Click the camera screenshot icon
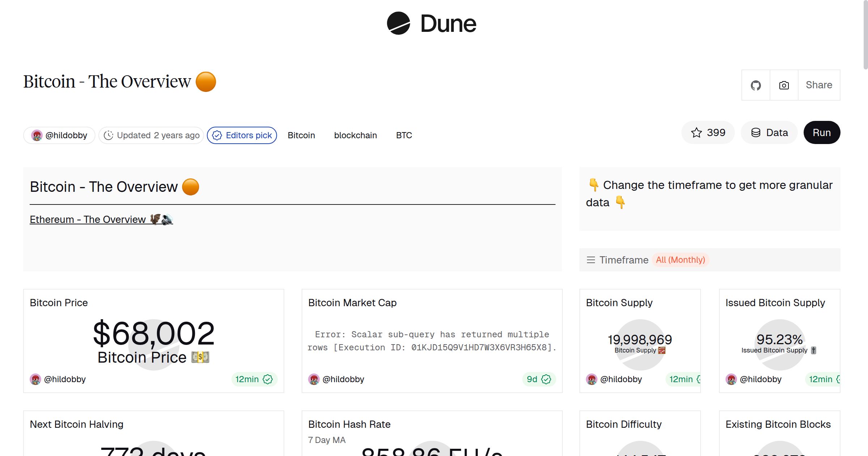Viewport: 868px width, 456px height. (x=784, y=85)
